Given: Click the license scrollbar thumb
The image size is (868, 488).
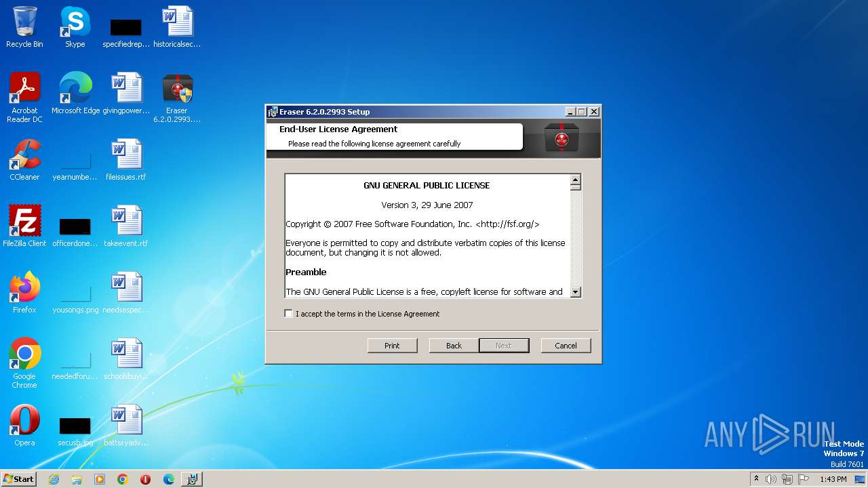Looking at the screenshot, I should coord(576,188).
